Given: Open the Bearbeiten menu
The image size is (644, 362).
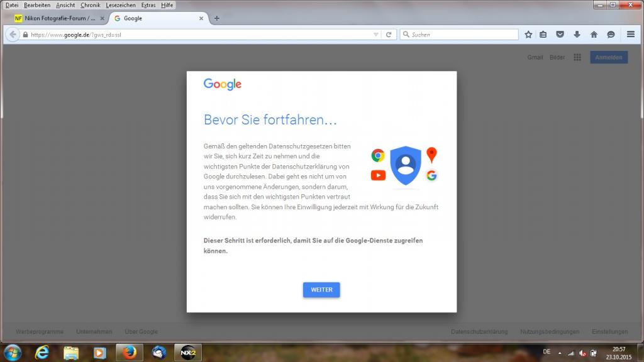Looking at the screenshot, I should 37,5.
